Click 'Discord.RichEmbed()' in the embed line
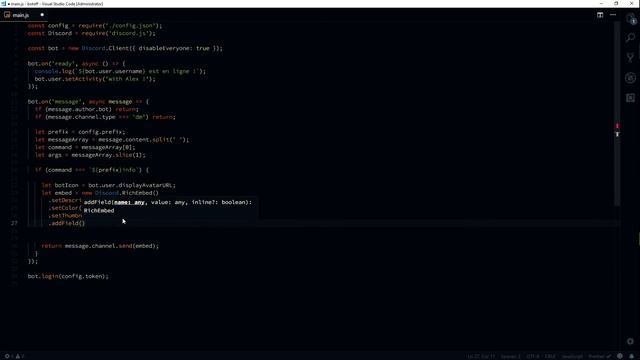Viewport: 640px width, 360px height. pyautogui.click(x=127, y=193)
